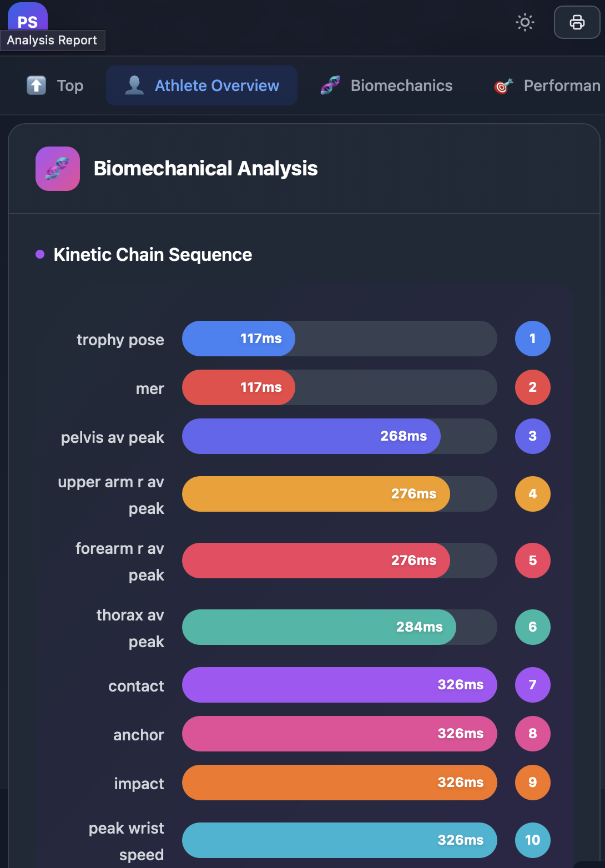Image resolution: width=605 pixels, height=868 pixels.
Task: Select the PS avatar icon top left
Action: (28, 19)
